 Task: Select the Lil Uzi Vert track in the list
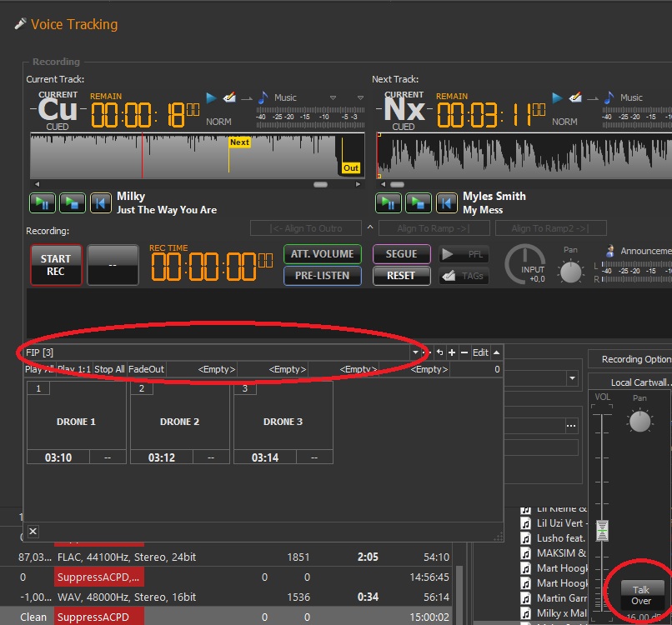554,523
